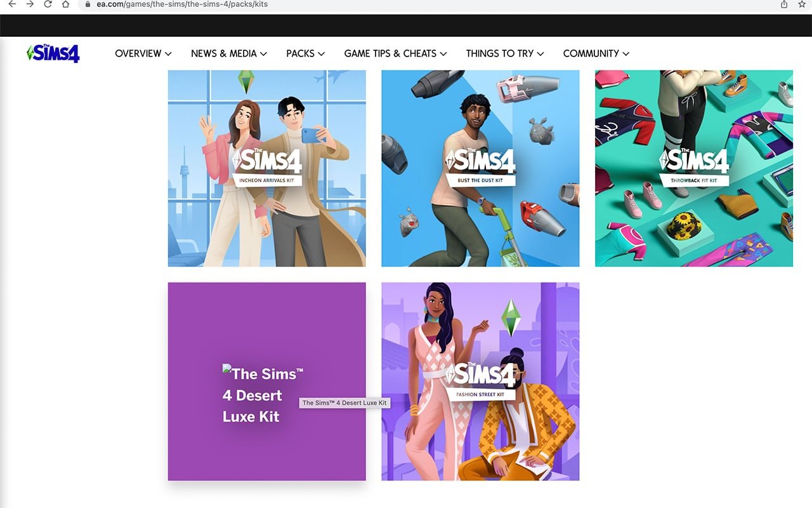Open the Incheon Arrivals Kit tile
812x508 pixels.
(x=267, y=168)
